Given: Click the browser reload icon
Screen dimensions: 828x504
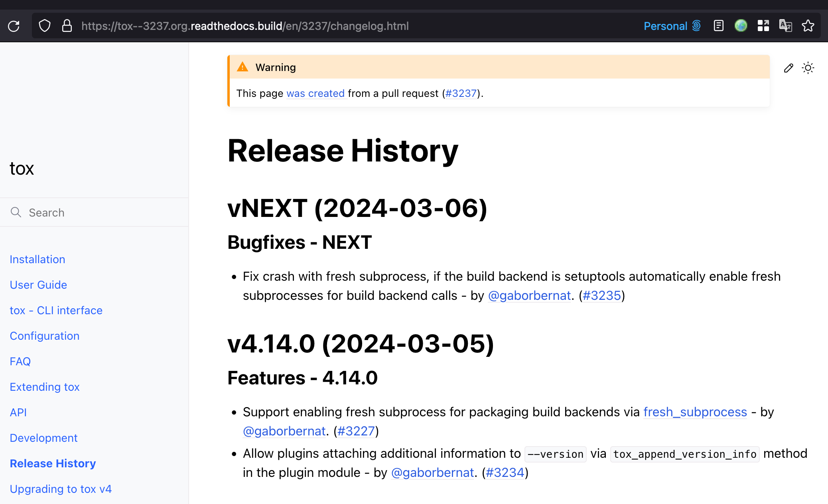Looking at the screenshot, I should (x=14, y=26).
